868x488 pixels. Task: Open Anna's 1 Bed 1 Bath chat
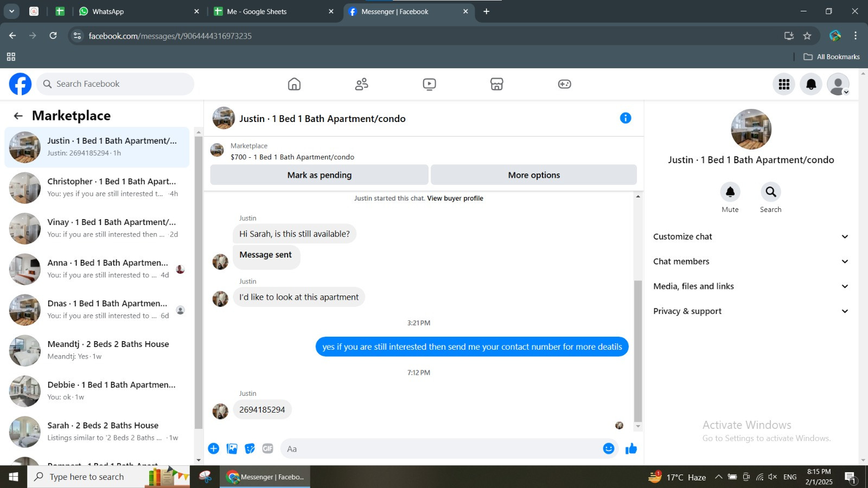(x=98, y=269)
